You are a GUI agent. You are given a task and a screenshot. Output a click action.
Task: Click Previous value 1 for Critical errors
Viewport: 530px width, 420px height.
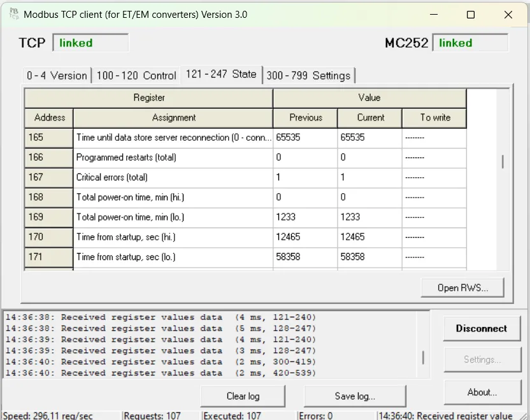(x=305, y=178)
